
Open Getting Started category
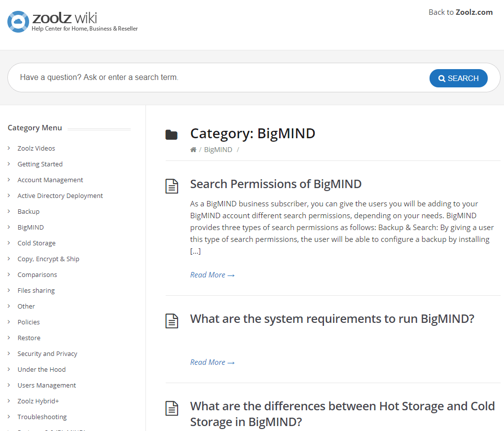click(x=40, y=164)
